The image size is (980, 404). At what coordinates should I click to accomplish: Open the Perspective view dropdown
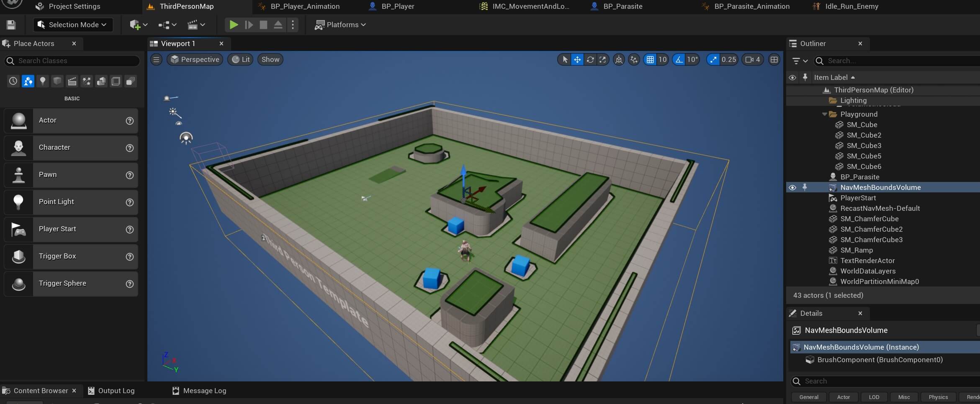[x=195, y=59]
